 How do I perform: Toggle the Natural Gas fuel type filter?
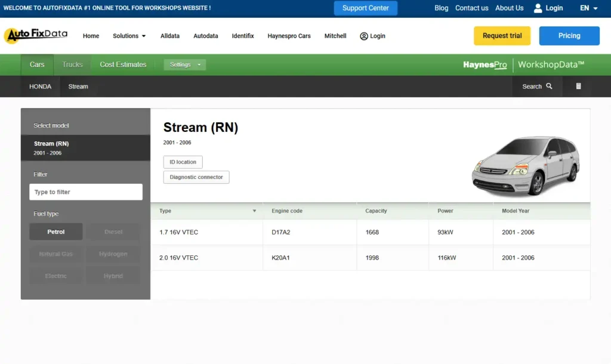(x=55, y=254)
